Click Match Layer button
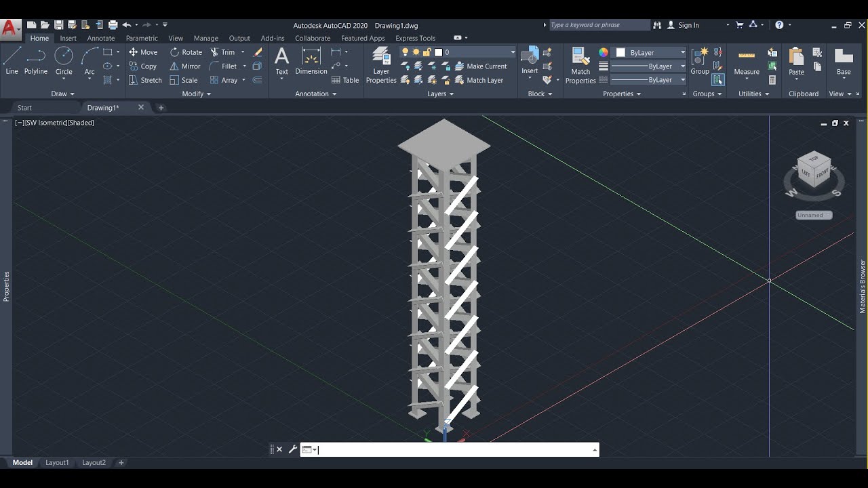Image resolution: width=868 pixels, height=488 pixels. [479, 80]
